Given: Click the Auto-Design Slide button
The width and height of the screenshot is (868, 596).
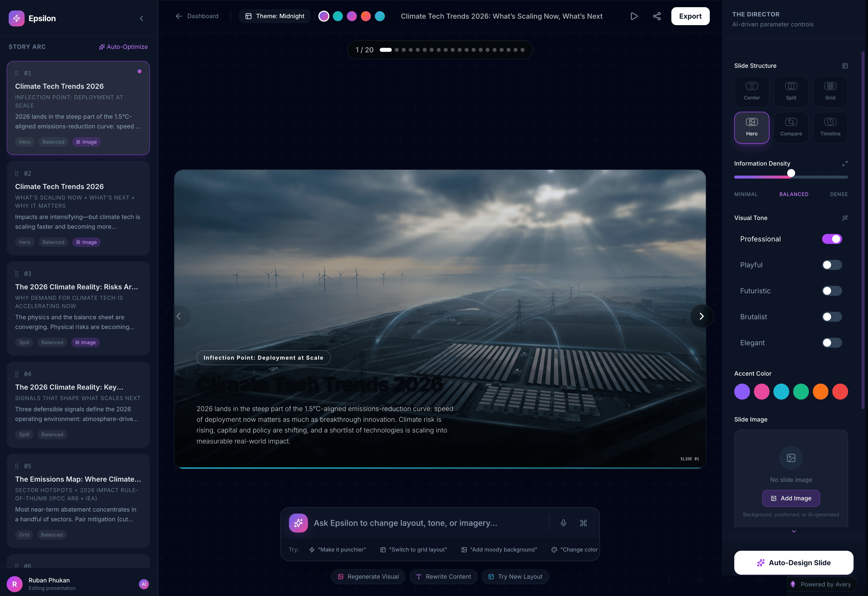Looking at the screenshot, I should [x=793, y=562].
